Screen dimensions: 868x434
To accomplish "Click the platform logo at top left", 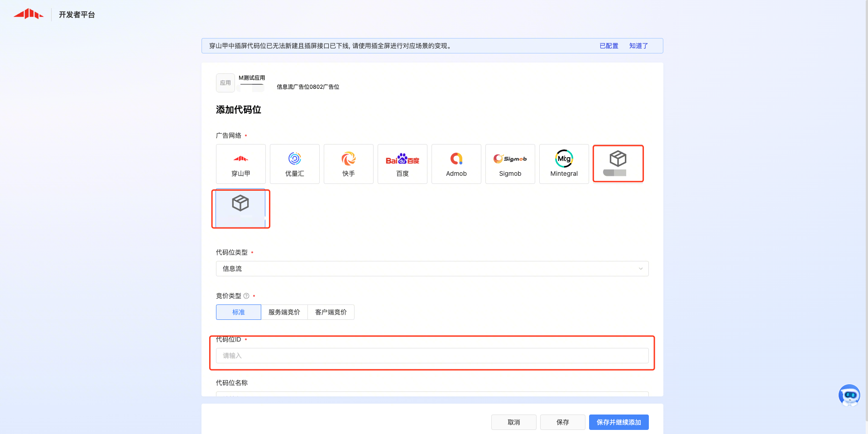I will point(29,14).
